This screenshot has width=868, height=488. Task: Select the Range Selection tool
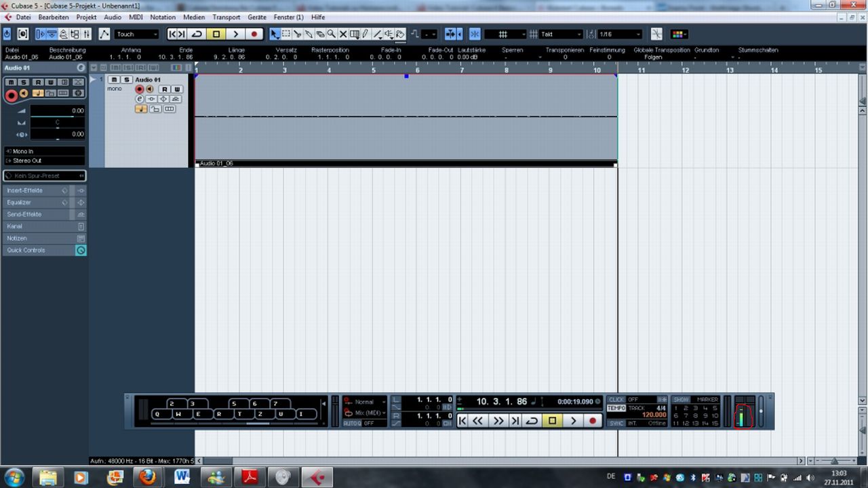coord(286,34)
